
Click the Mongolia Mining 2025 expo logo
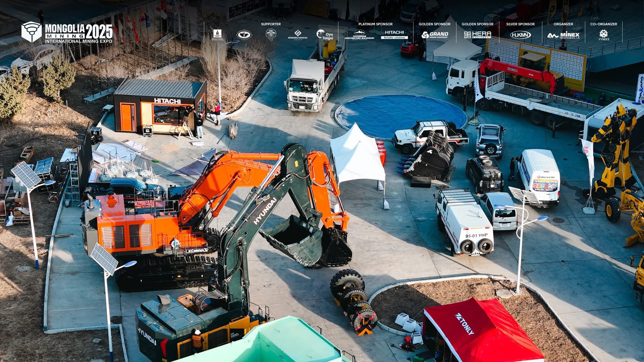click(x=67, y=33)
